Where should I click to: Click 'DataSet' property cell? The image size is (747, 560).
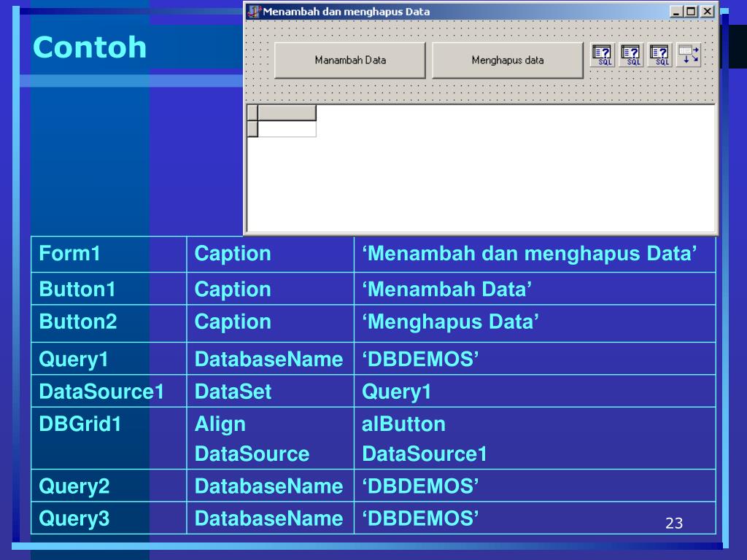pos(270,391)
